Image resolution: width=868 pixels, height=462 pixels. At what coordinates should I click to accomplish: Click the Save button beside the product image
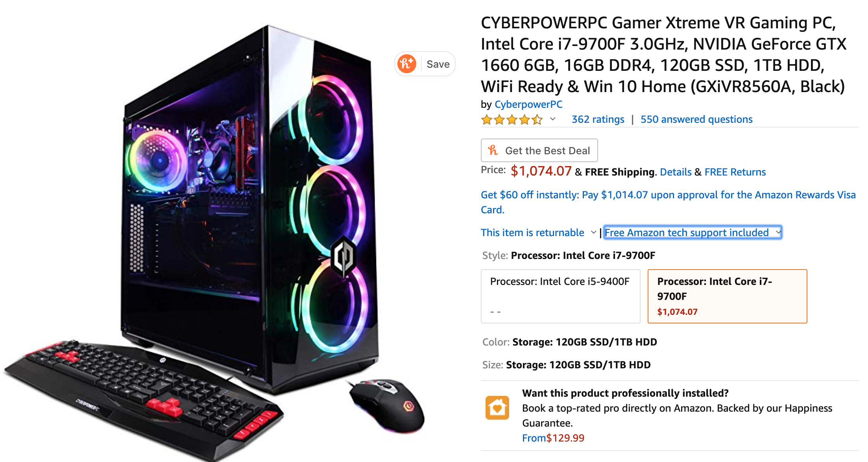425,64
